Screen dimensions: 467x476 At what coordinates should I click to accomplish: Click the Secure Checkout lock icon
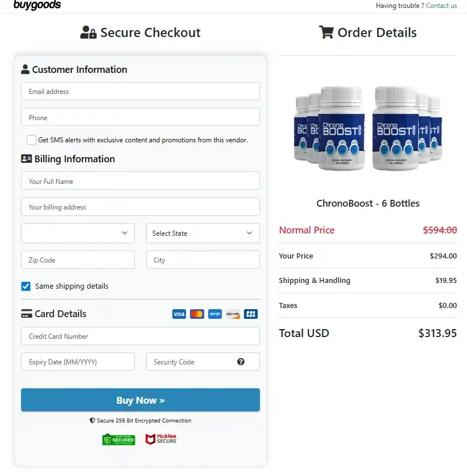coord(88,32)
